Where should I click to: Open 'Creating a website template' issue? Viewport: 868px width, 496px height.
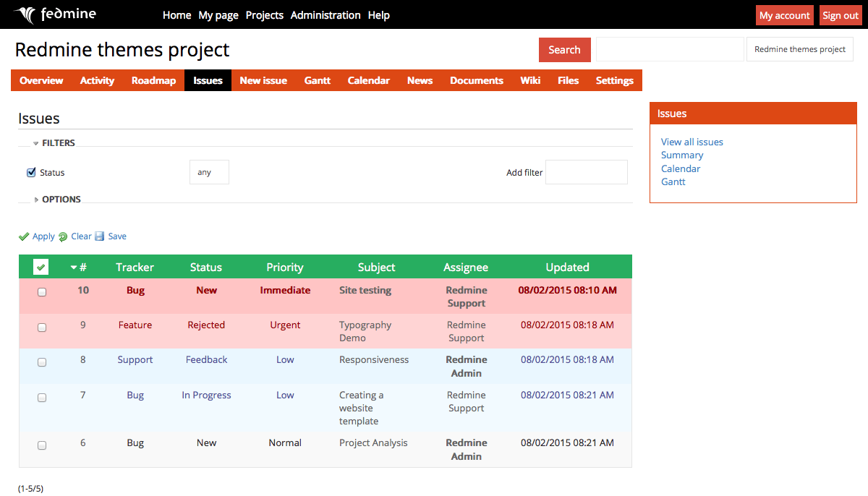(x=362, y=408)
